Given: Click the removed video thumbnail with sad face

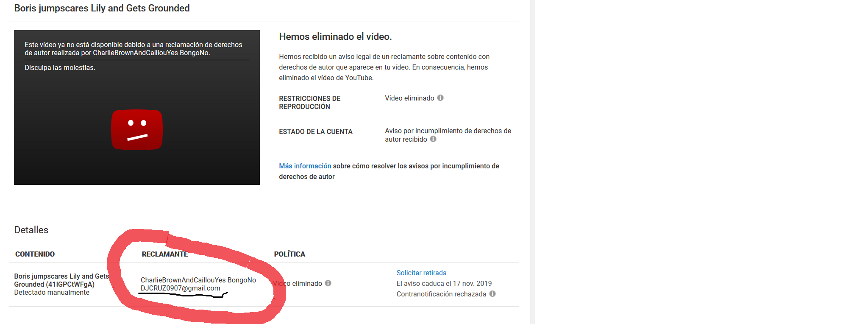Looking at the screenshot, I should 137,107.
